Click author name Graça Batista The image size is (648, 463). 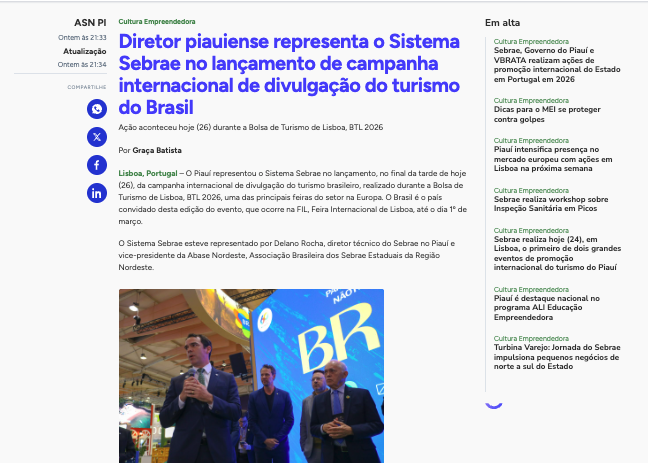click(x=157, y=150)
